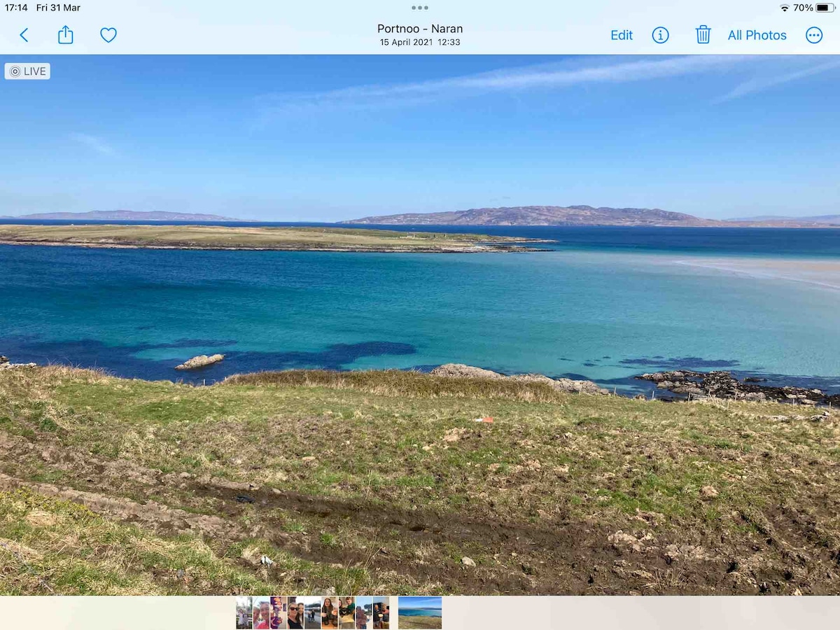Tap the Fri 31 Mar status date
This screenshot has height=630, width=840.
pos(58,8)
